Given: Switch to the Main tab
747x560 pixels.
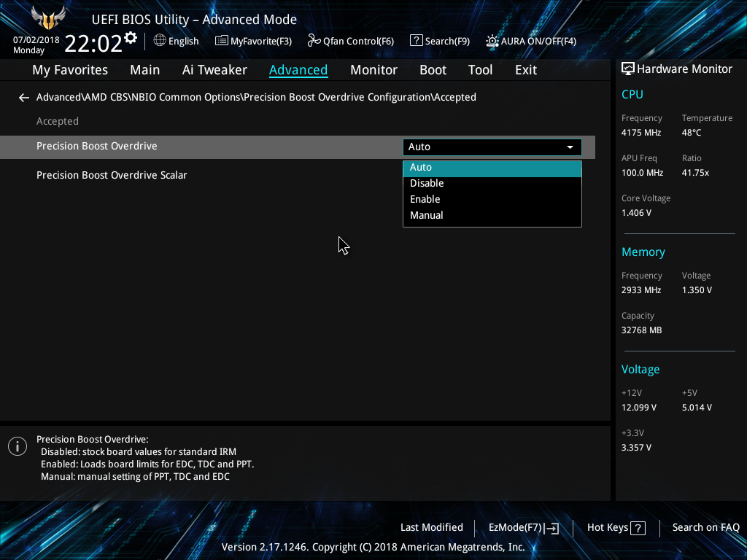Looking at the screenshot, I should [x=145, y=70].
